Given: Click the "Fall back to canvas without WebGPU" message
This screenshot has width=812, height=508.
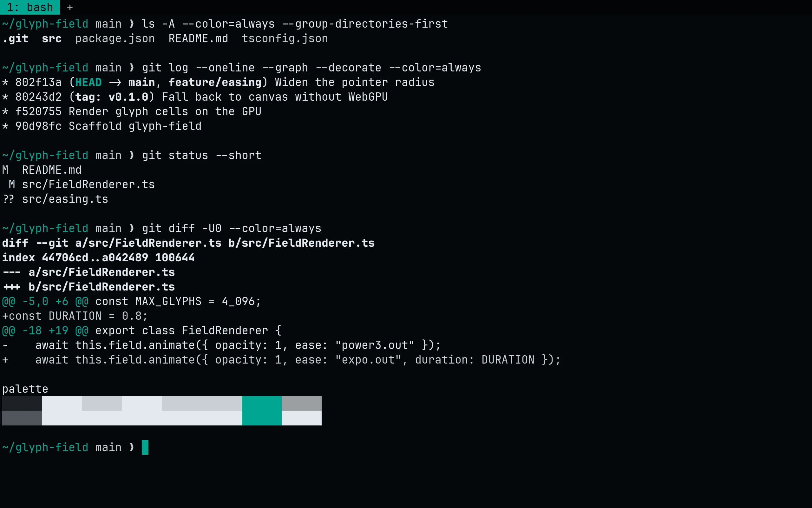Looking at the screenshot, I should [x=274, y=97].
